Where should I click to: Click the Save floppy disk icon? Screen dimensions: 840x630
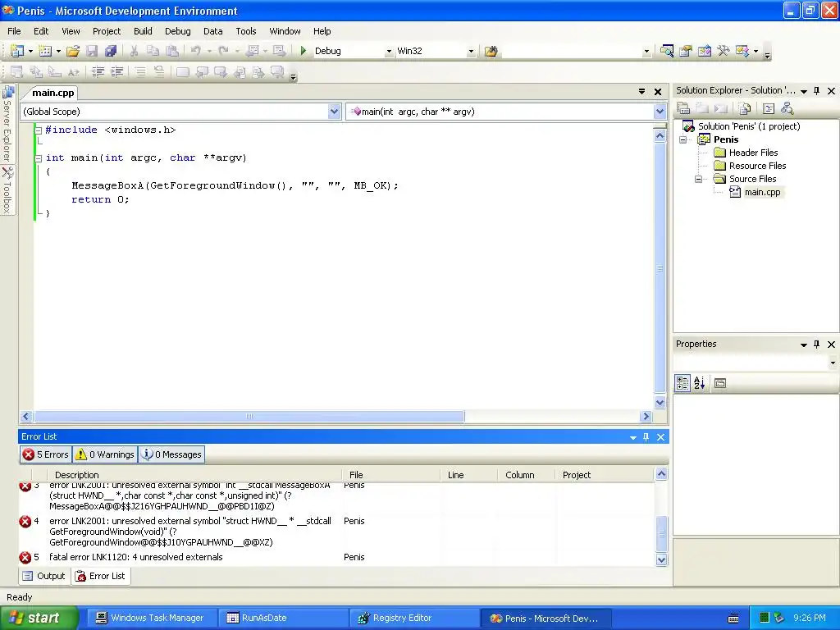tap(92, 51)
